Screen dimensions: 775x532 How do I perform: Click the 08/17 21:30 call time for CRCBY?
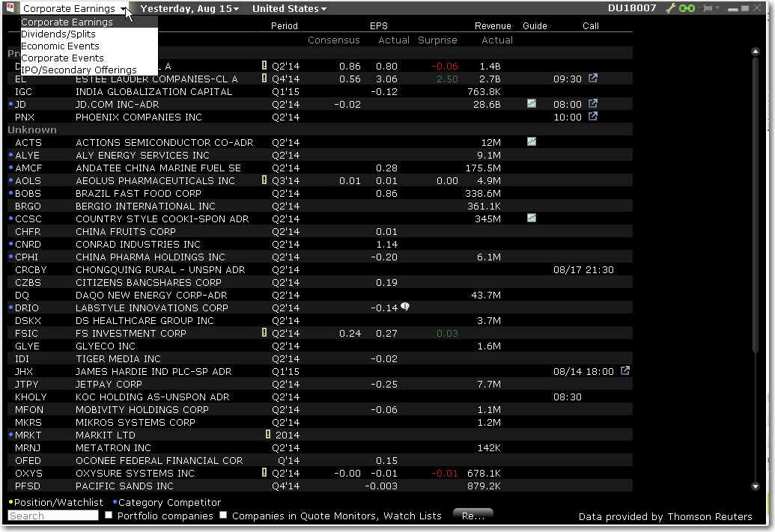(x=584, y=269)
